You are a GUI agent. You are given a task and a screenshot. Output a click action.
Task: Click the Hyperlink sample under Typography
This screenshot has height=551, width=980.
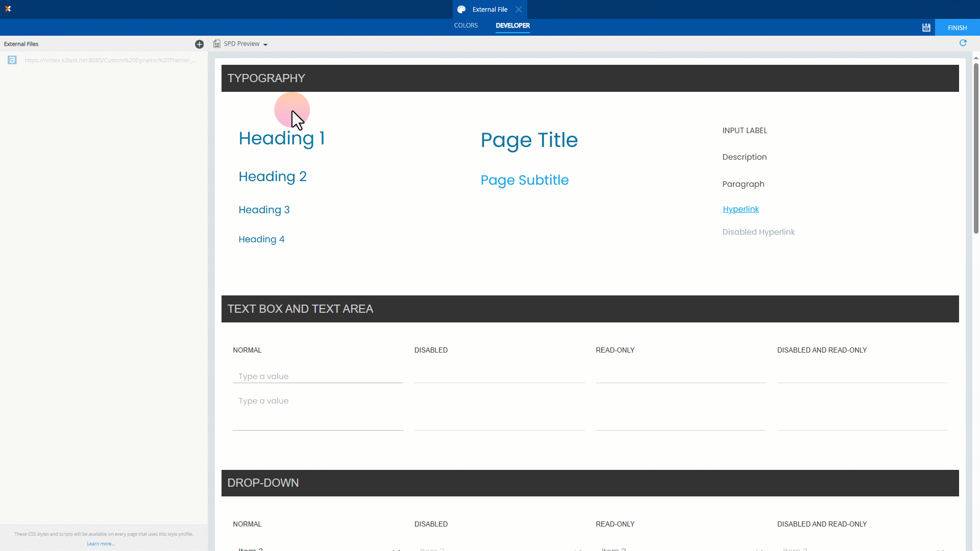pyautogui.click(x=741, y=209)
